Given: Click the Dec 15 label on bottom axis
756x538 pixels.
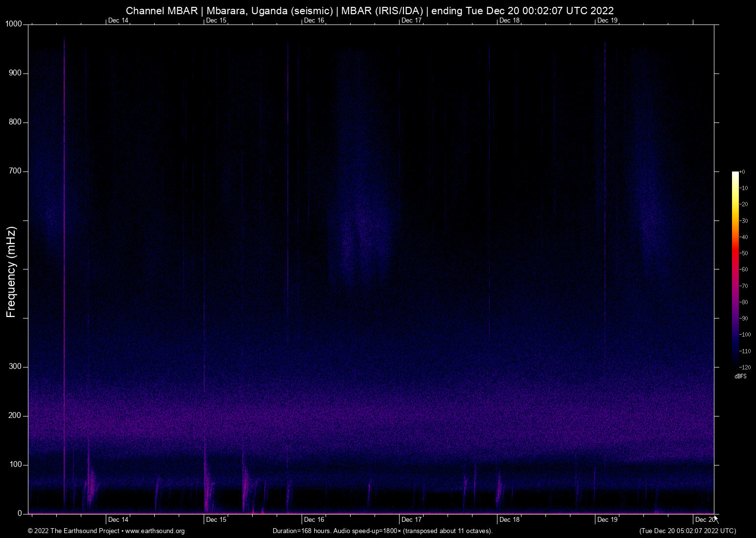Looking at the screenshot, I should coord(216,520).
